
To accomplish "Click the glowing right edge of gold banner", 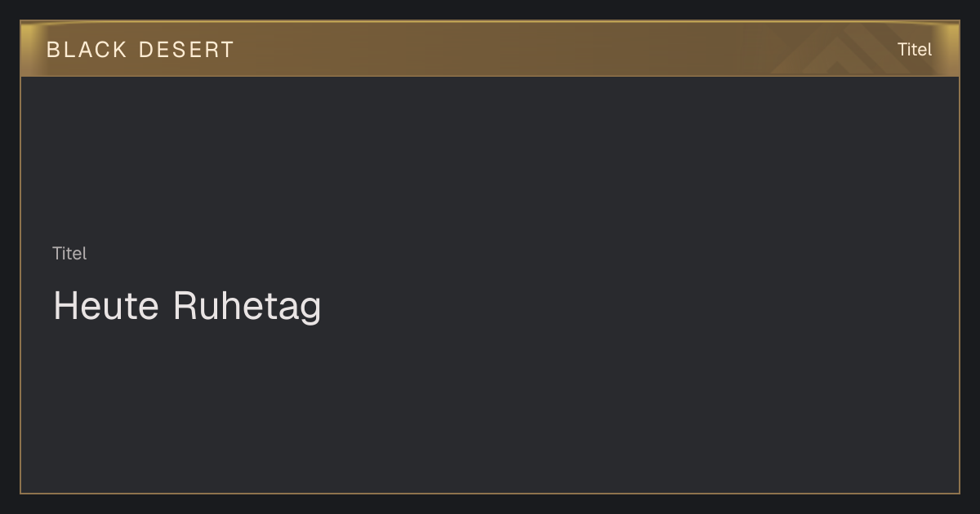I will pyautogui.click(x=951, y=49).
